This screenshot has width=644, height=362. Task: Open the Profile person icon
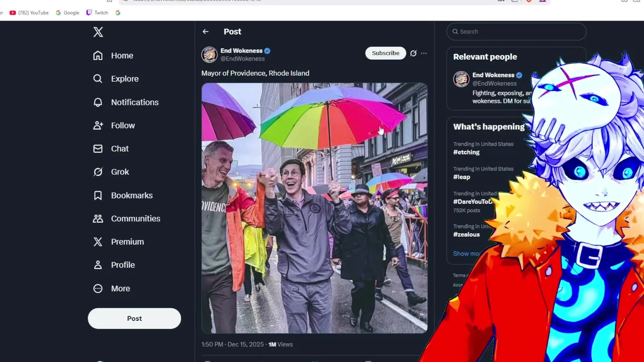(x=98, y=264)
